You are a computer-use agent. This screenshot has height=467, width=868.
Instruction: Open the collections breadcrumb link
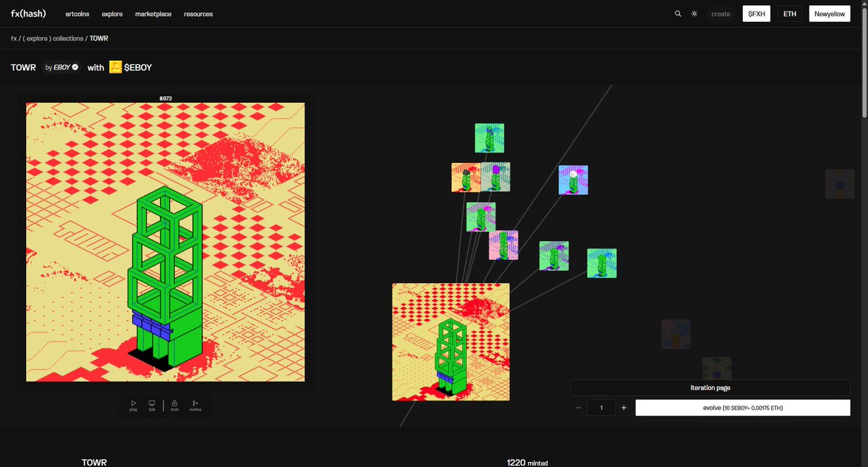click(68, 38)
